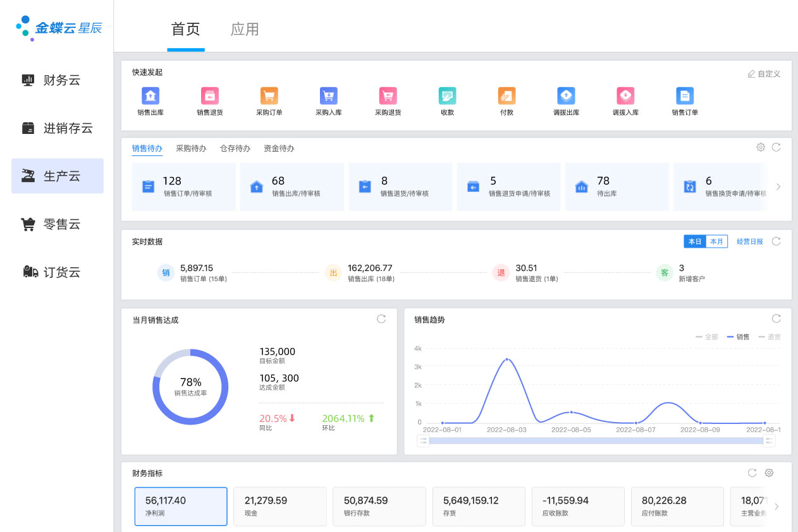Open the 经营日报 link
Viewport: 798px width, 532px height.
coord(750,241)
